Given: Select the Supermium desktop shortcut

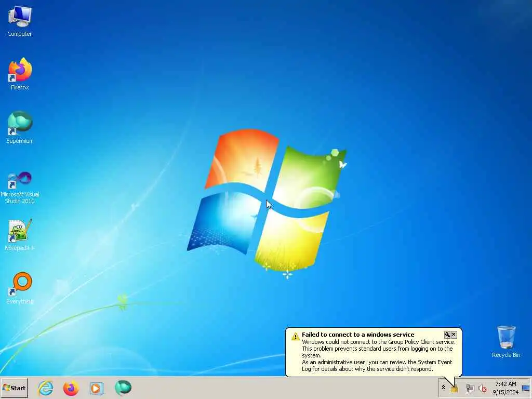Looking at the screenshot, I should pyautogui.click(x=20, y=127).
